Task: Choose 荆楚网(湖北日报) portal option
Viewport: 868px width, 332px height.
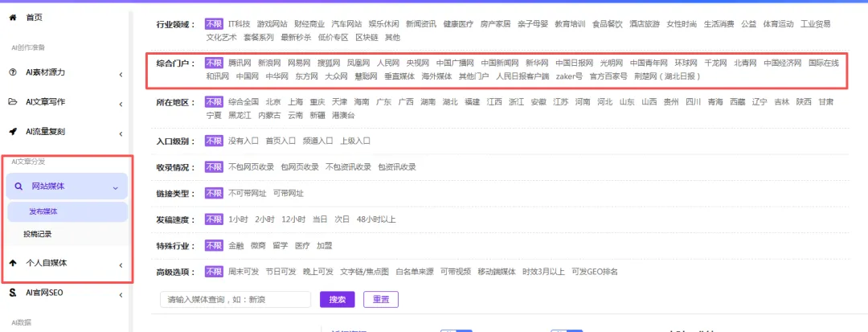Action: tap(667, 76)
